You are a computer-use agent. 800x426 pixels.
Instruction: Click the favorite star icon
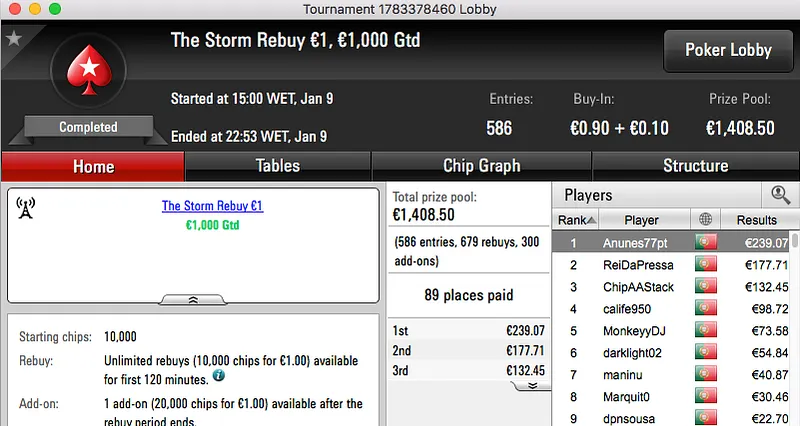click(x=13, y=38)
